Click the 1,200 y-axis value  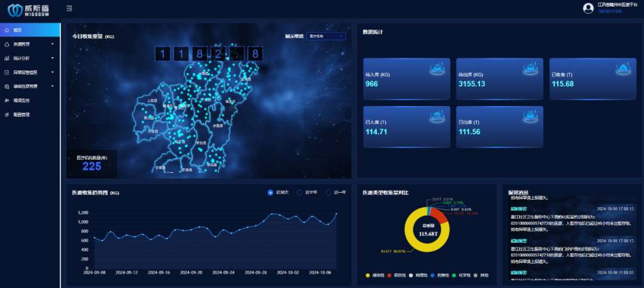pyautogui.click(x=83, y=213)
